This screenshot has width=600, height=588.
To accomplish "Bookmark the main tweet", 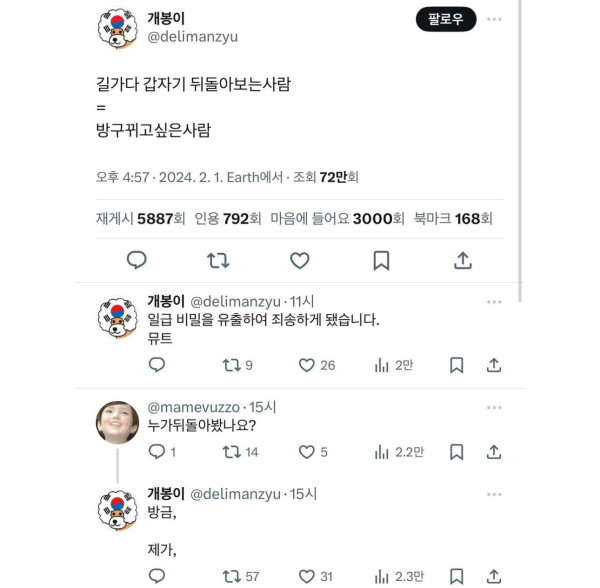I will click(381, 261).
